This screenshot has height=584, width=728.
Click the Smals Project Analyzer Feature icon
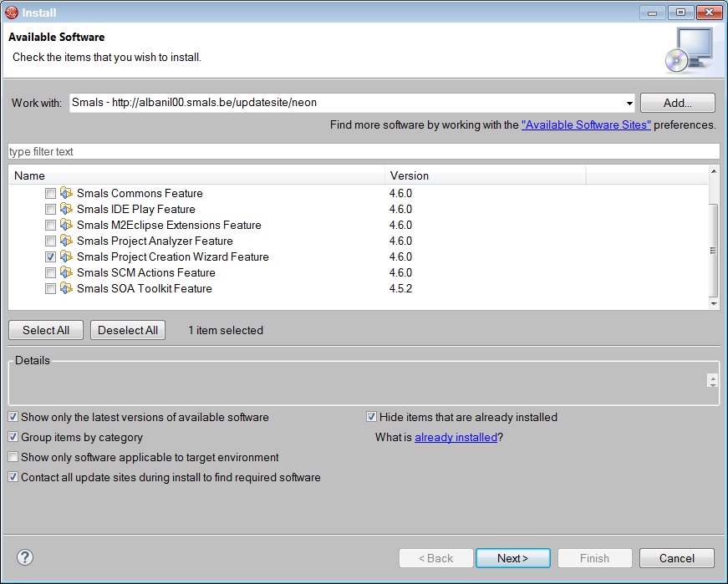(x=67, y=241)
